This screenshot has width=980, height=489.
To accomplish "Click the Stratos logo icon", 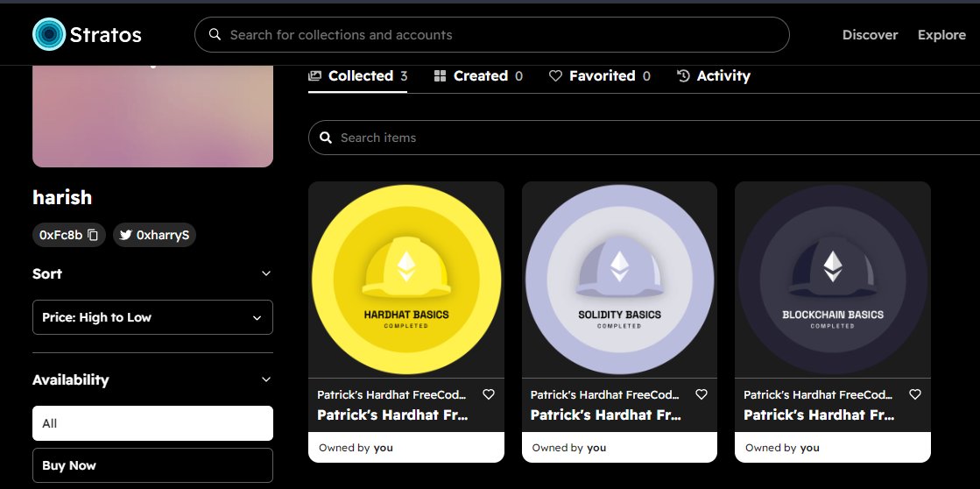I will tap(49, 34).
